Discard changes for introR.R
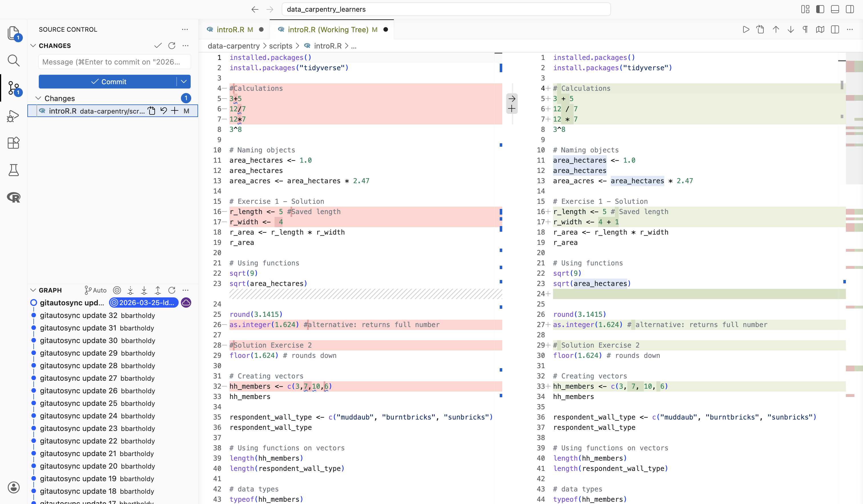863x504 pixels. pos(163,111)
